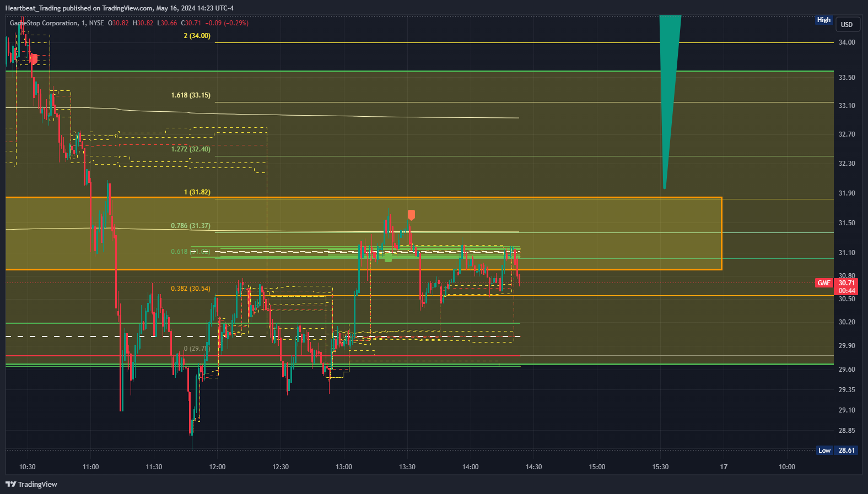
Task: Click the 29.10 price axis label
Action: tap(847, 410)
